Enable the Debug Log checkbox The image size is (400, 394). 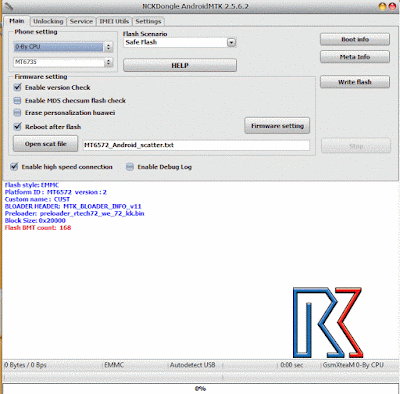pos(130,167)
